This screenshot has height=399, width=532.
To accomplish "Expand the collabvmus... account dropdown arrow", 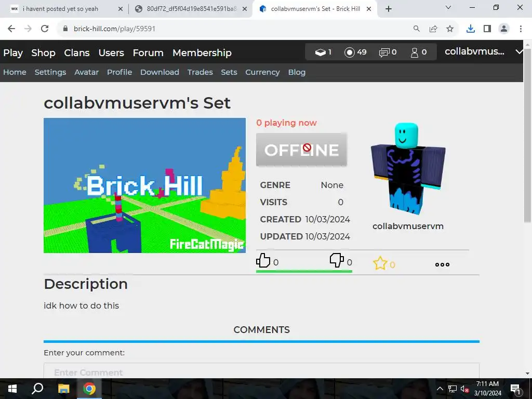I will pos(519,51).
